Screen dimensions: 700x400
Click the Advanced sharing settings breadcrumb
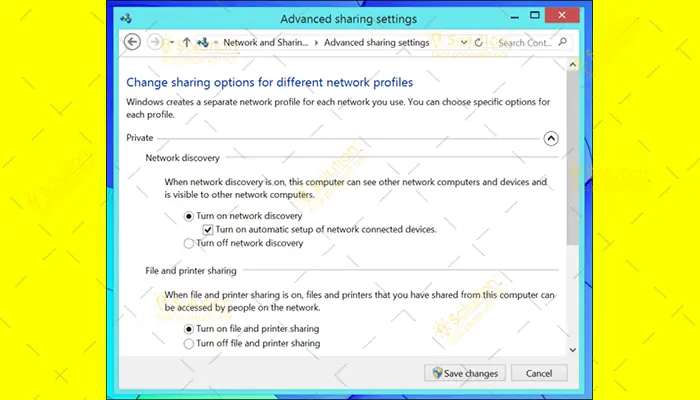pyautogui.click(x=376, y=42)
